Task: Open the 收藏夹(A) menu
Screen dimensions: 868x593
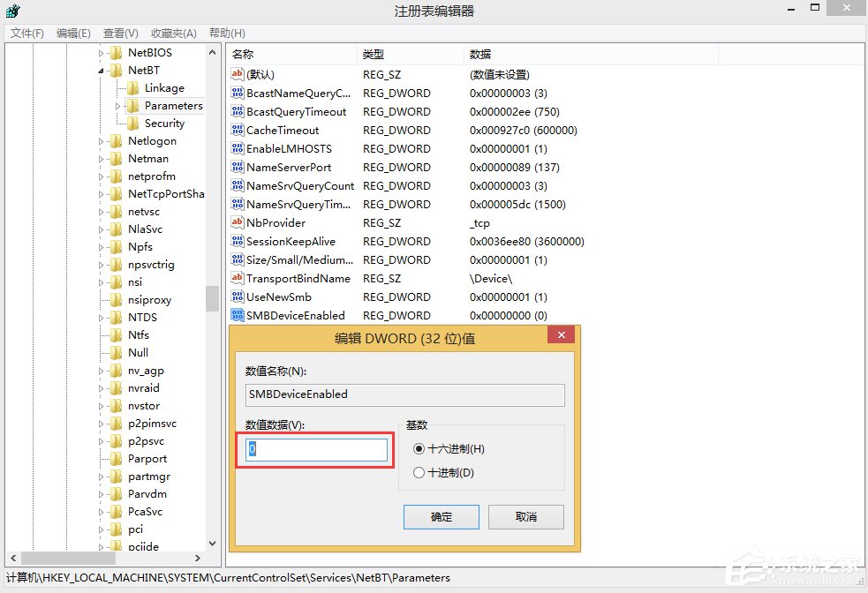Action: coord(172,33)
